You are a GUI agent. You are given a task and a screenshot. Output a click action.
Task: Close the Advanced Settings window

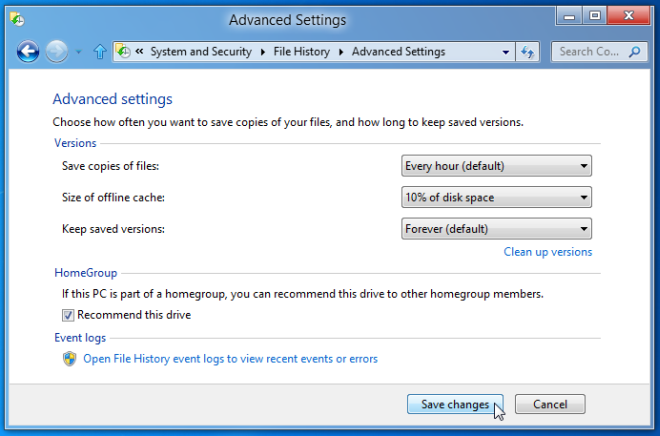pos(629,16)
